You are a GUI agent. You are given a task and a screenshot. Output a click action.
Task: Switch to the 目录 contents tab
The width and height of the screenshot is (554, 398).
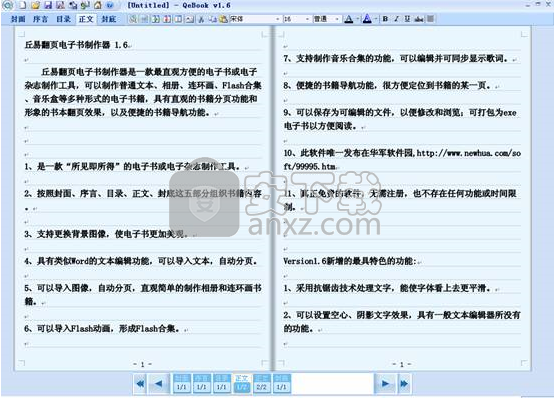point(64,19)
